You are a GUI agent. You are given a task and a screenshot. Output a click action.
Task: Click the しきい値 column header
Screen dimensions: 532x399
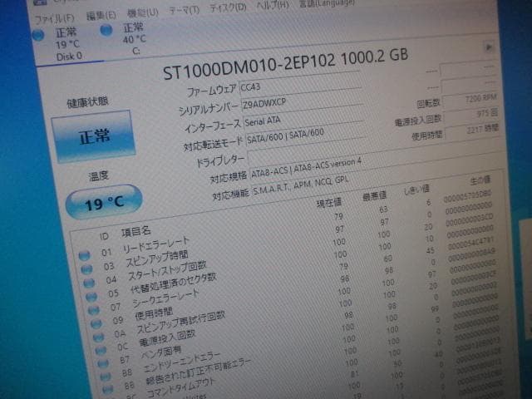click(x=416, y=190)
